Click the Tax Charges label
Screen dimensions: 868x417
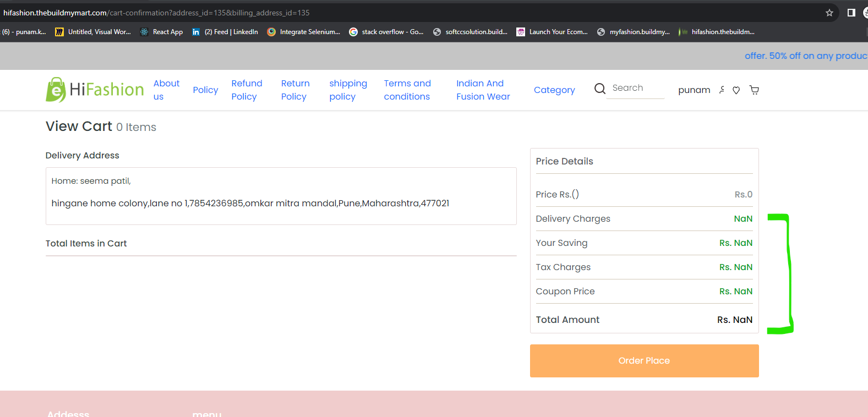pyautogui.click(x=563, y=267)
